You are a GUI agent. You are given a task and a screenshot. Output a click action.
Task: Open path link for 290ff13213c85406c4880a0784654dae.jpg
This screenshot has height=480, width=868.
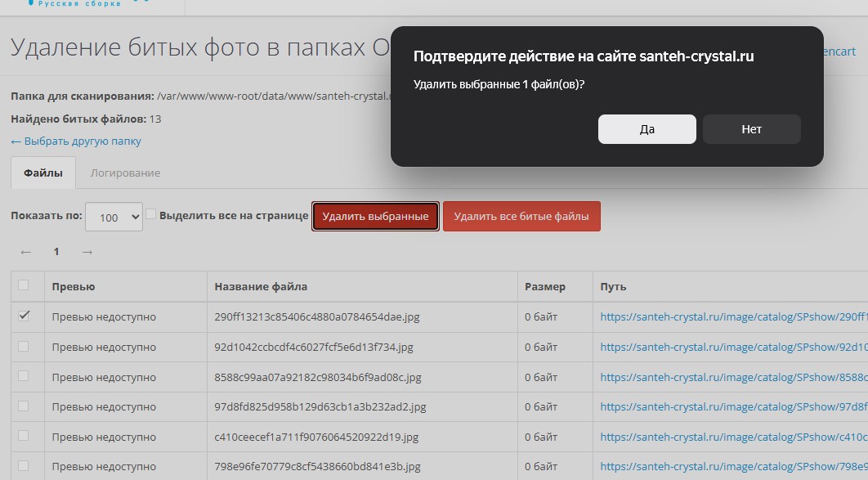(x=733, y=316)
